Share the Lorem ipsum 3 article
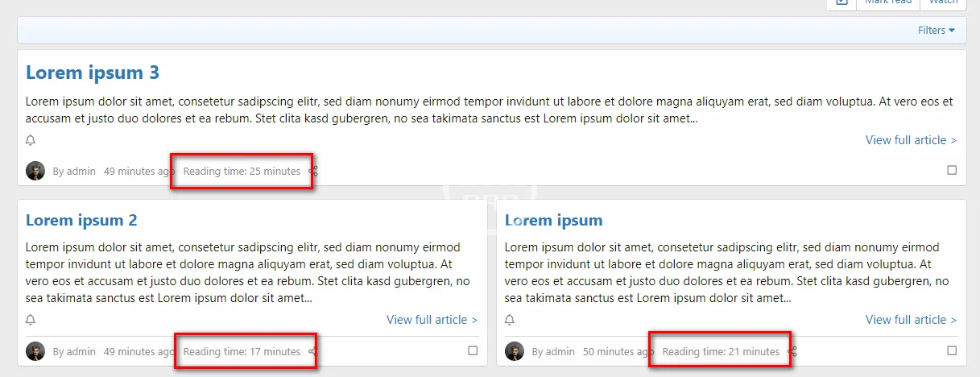Image resolution: width=980 pixels, height=377 pixels. [x=314, y=171]
